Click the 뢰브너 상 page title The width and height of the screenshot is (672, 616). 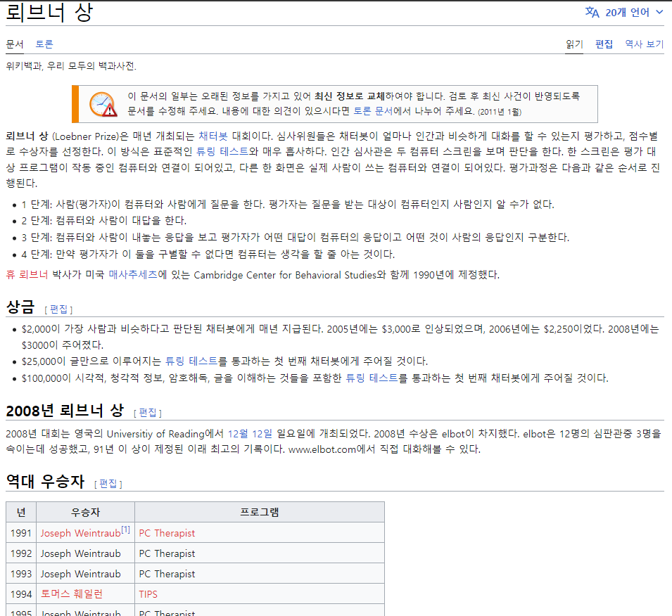pos(49,12)
